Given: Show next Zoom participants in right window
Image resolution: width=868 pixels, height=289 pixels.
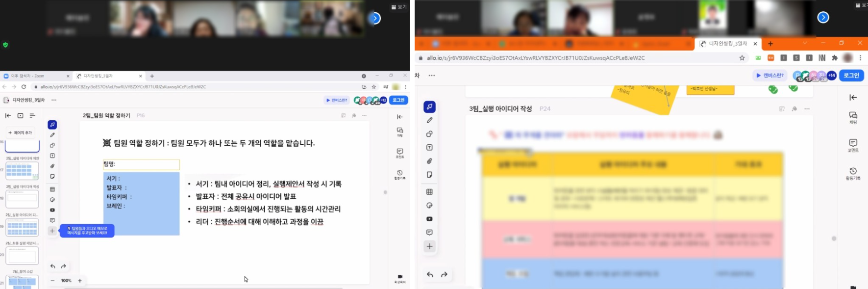Looking at the screenshot, I should [x=823, y=17].
